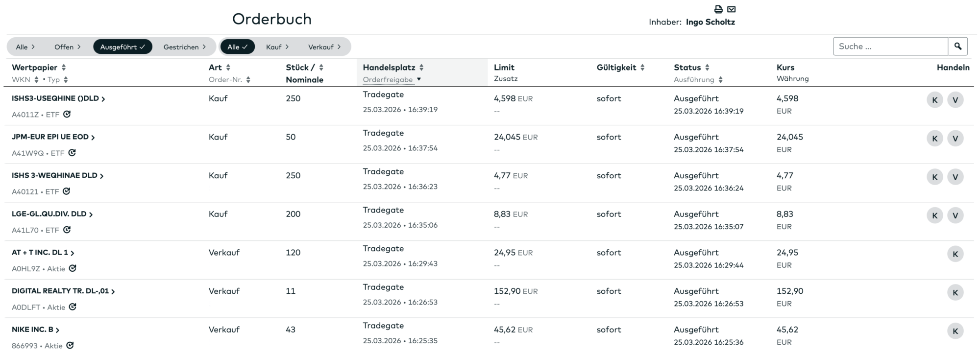Click the refresh icon beside A0DLFT Aktie
Image resolution: width=980 pixels, height=355 pixels.
[x=73, y=307]
